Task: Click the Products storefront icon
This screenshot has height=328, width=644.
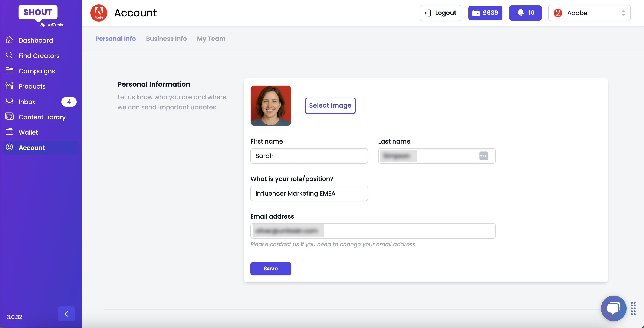Action: click(x=9, y=86)
